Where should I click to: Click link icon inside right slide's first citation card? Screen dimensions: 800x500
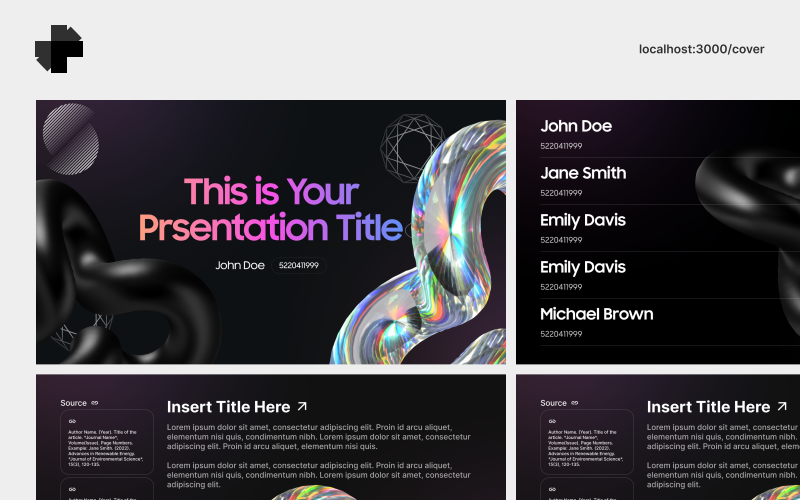(552, 421)
